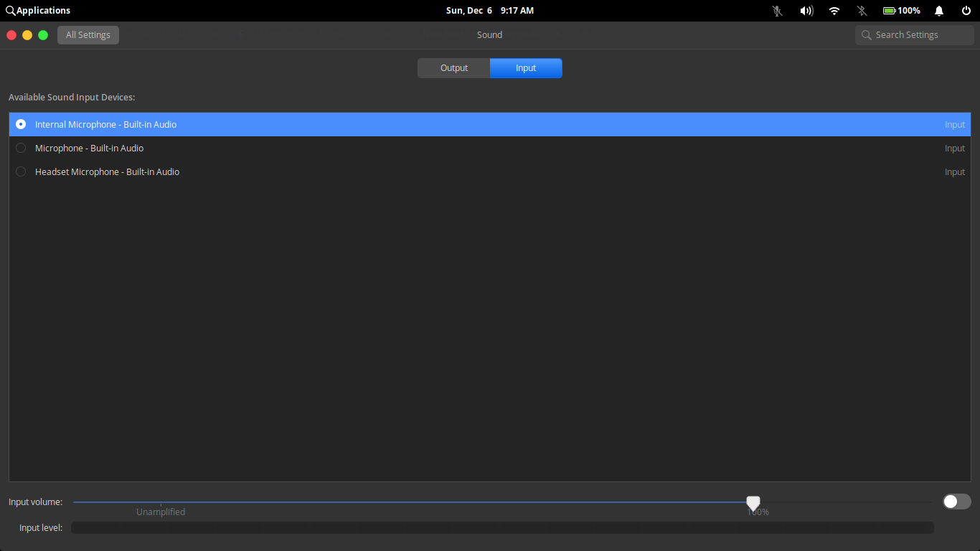Open the Applications menu

38,10
